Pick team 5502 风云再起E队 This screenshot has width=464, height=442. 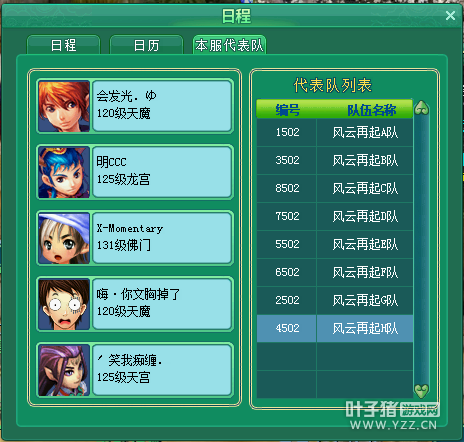[335, 244]
